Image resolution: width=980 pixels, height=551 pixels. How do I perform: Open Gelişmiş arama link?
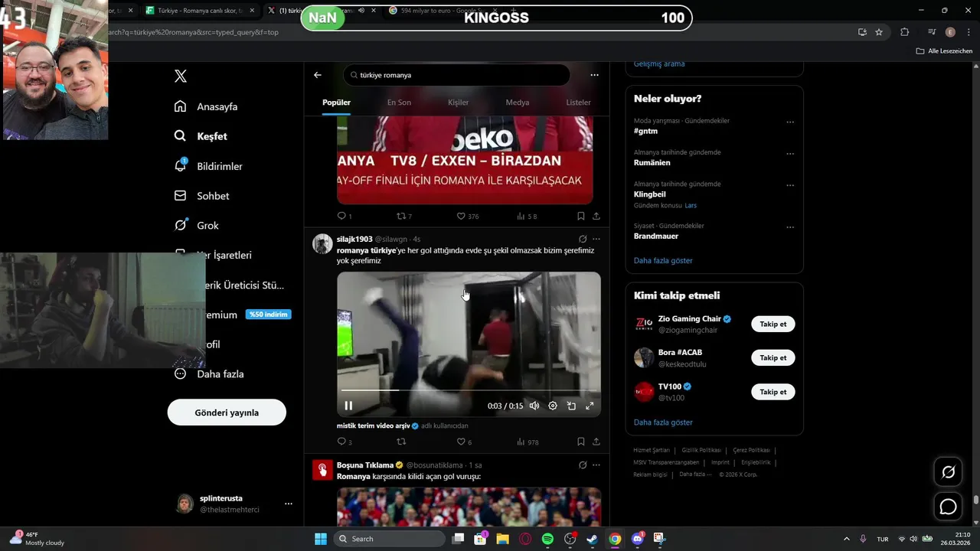tap(658, 64)
